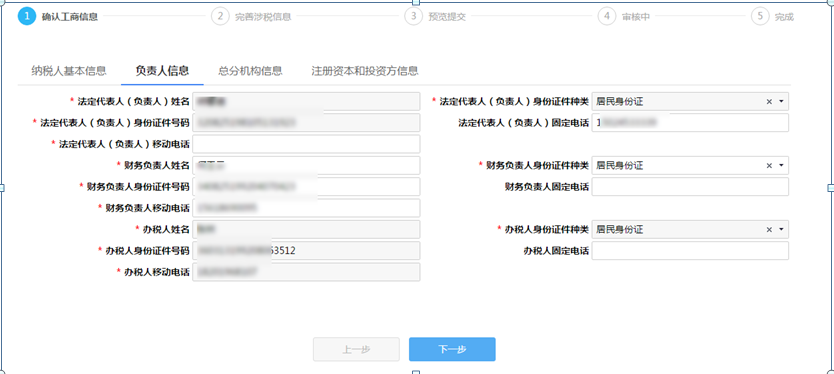Clear 法定代表人身份证件种类 with the x icon

(x=769, y=102)
